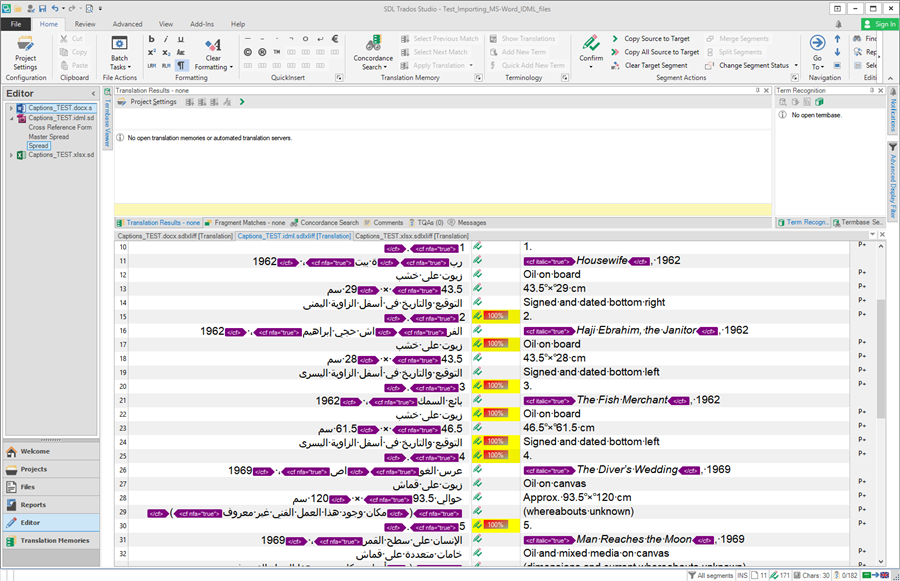Apply small caps formatting

[181, 52]
